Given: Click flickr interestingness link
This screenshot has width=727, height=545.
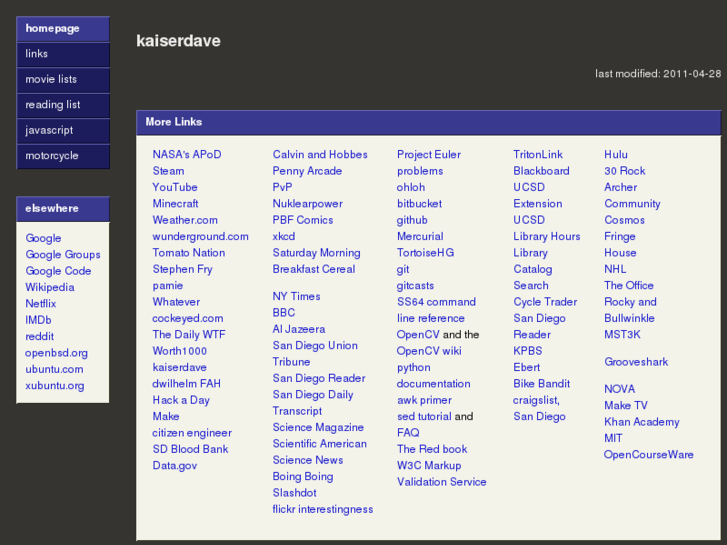Looking at the screenshot, I should coord(323,509).
